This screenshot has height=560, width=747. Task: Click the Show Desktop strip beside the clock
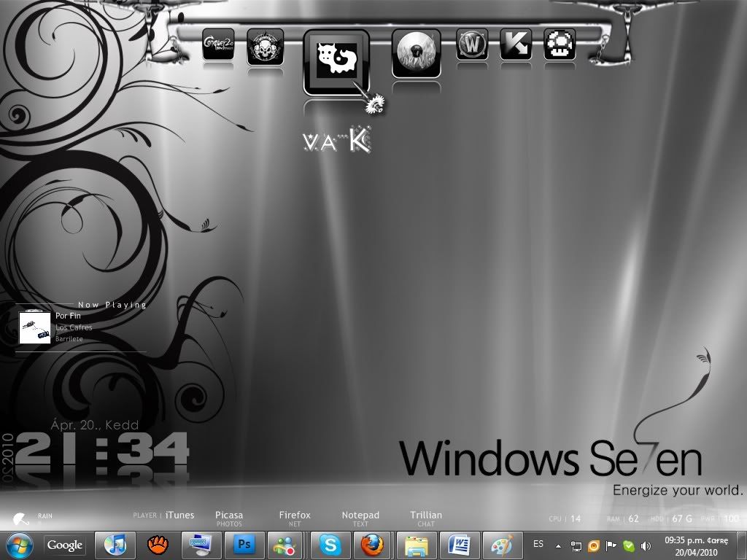[x=743, y=545]
